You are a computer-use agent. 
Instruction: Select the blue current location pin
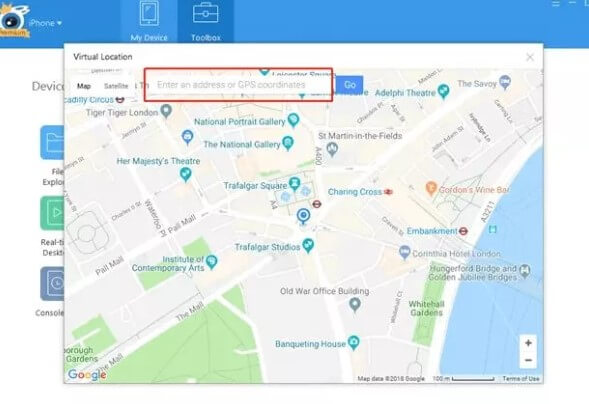point(304,217)
